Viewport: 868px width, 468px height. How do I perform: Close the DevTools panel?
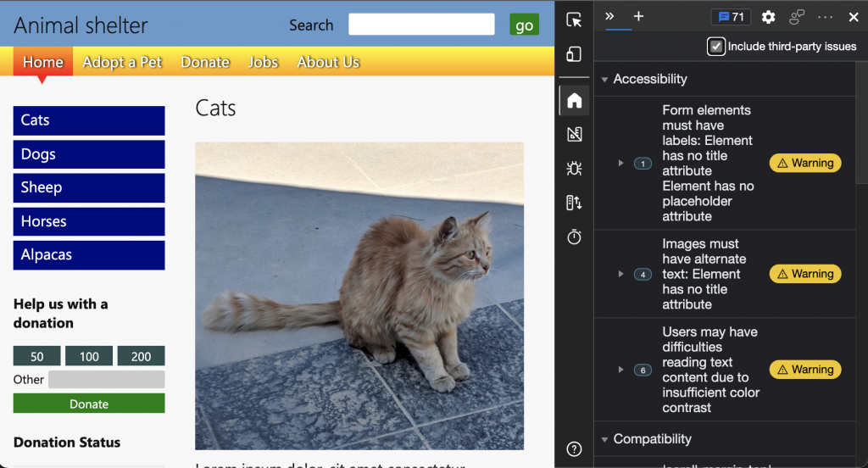coord(854,17)
